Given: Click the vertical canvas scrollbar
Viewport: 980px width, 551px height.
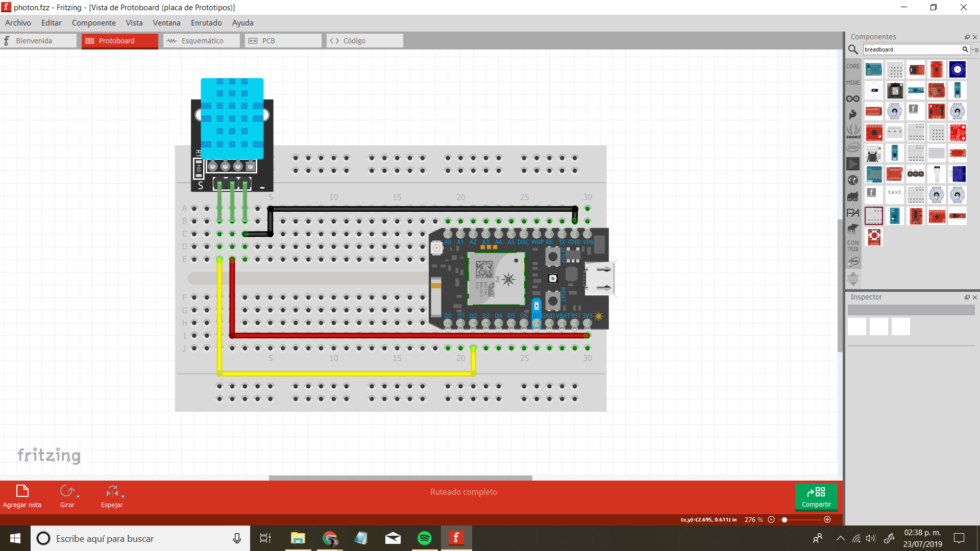Looking at the screenshot, I should coord(840,286).
